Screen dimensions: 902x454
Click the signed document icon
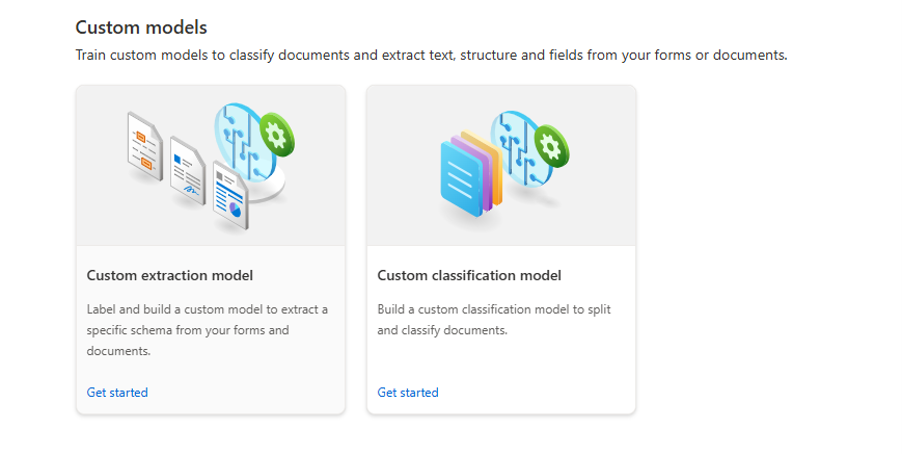(188, 171)
